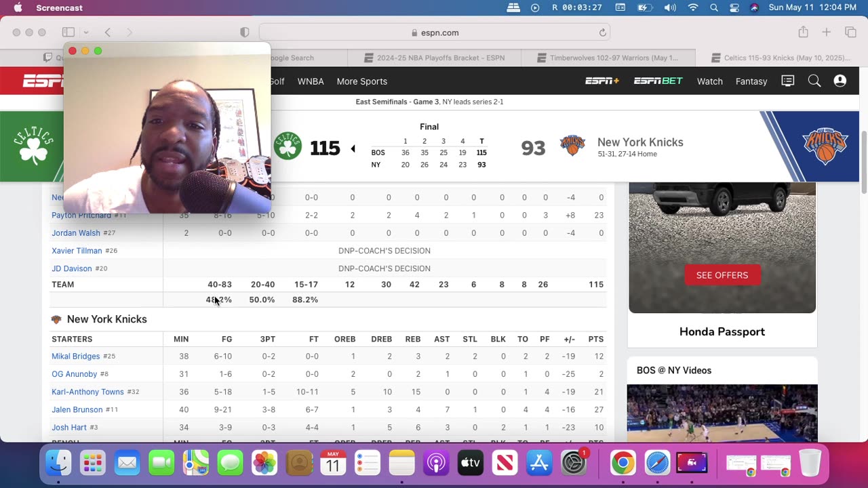This screenshot has height=488, width=868.
Task: Open the volume control in menu bar
Action: [670, 7]
